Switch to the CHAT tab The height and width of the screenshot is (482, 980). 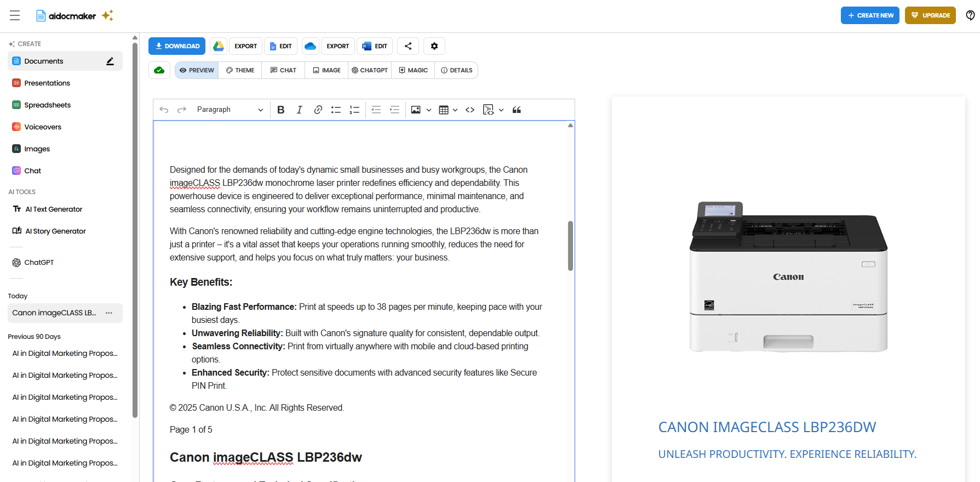point(283,70)
